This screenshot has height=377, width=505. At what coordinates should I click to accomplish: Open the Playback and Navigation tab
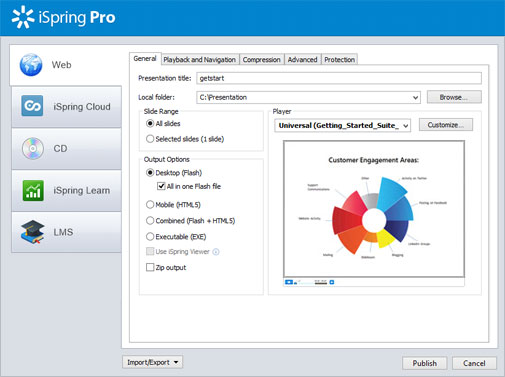[x=200, y=60]
